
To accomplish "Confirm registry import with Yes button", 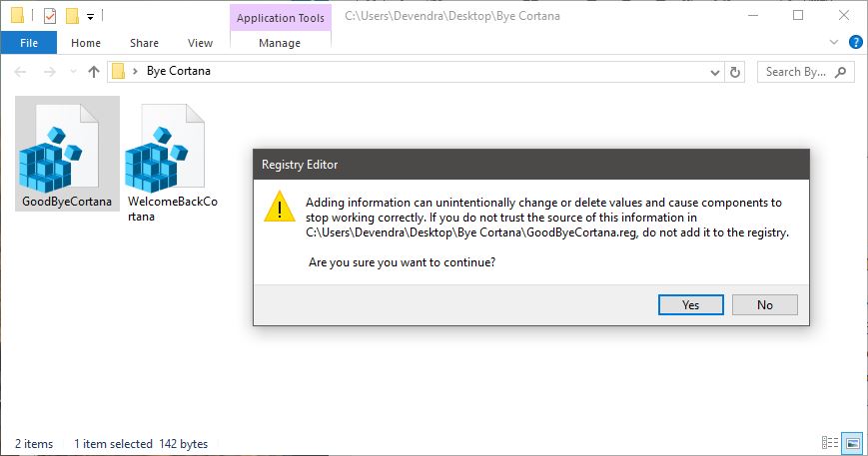I will pos(690,304).
